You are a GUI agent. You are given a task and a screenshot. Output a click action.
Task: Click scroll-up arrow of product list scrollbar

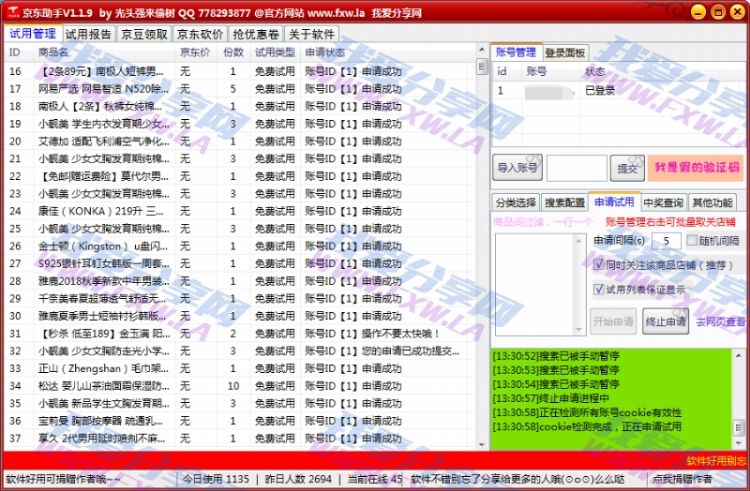pos(482,50)
